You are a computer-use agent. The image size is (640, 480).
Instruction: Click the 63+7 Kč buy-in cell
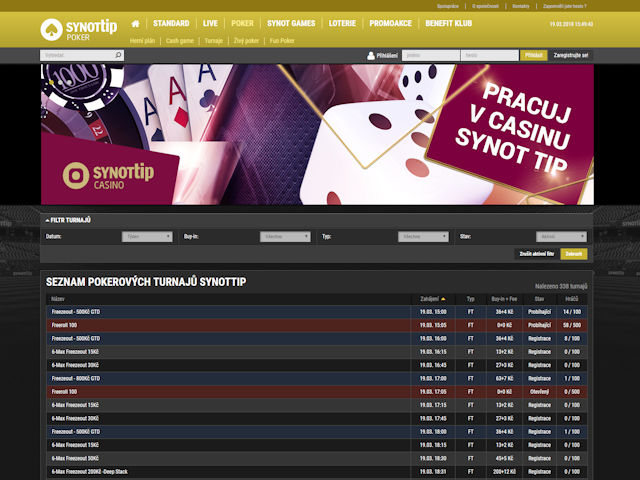504,378
